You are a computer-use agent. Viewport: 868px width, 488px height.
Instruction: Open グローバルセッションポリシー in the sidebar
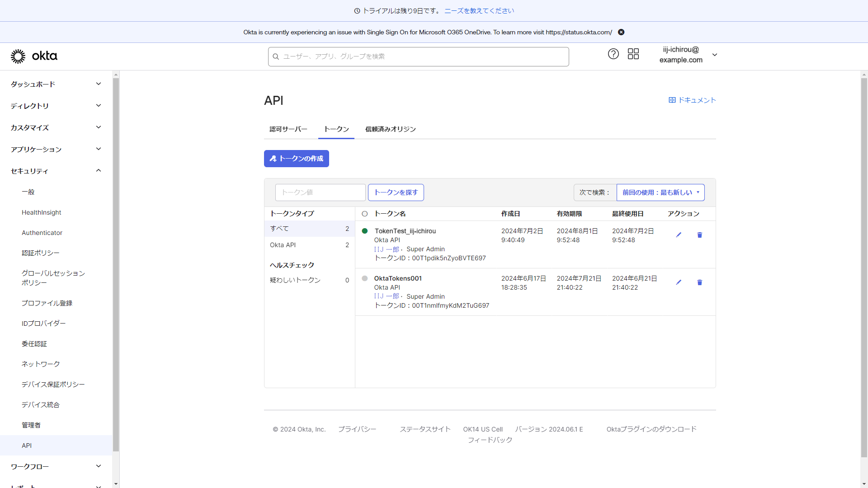pos(53,278)
